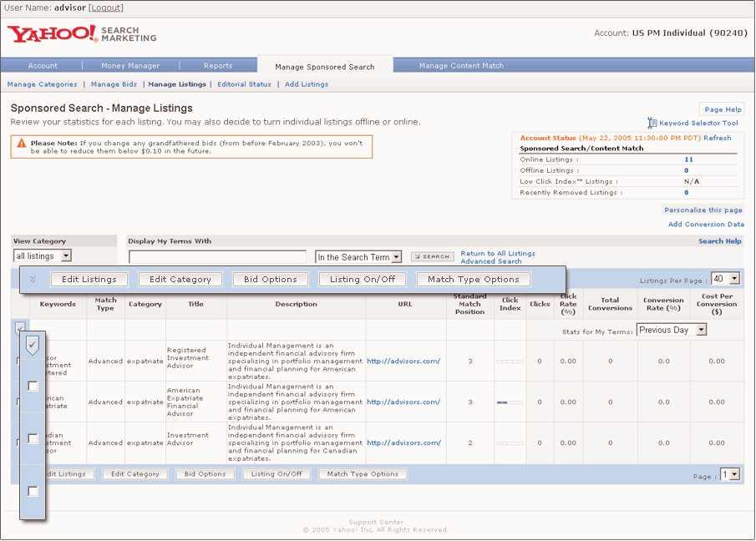Open the Listings Per Page dropdown

tap(725, 279)
